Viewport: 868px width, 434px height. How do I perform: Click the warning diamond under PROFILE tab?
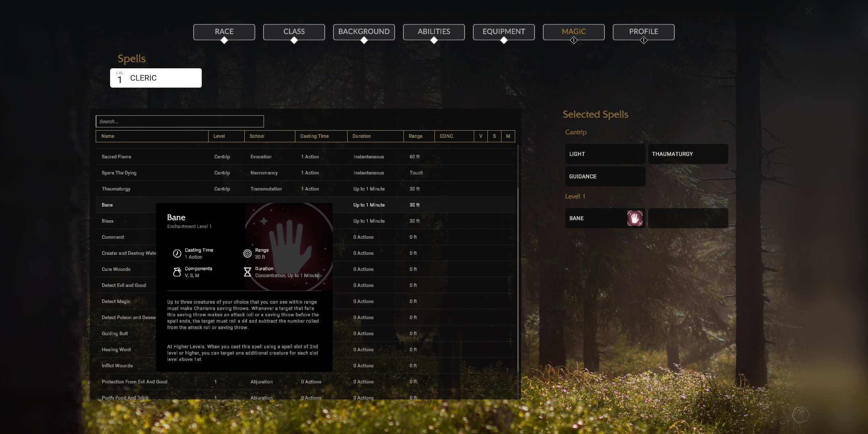(x=644, y=40)
